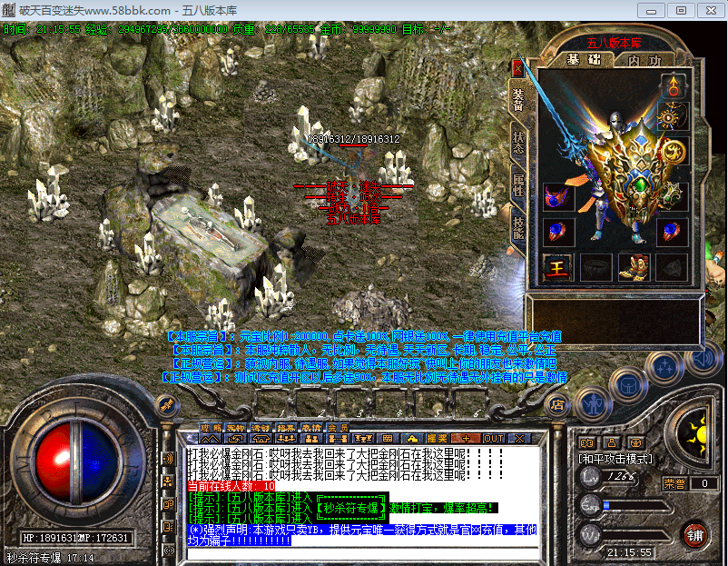Open the 招亲 tab above chat
This screenshot has width=728, height=566.
click(x=286, y=428)
